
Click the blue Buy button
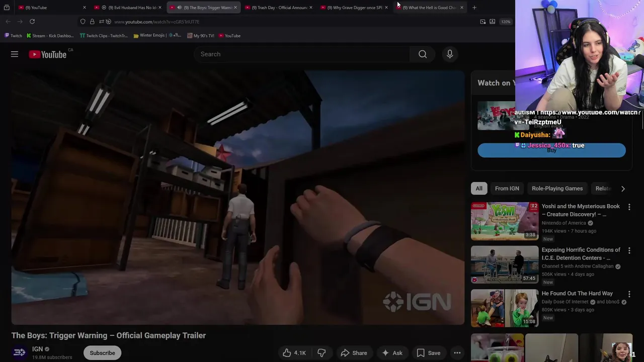551,150
